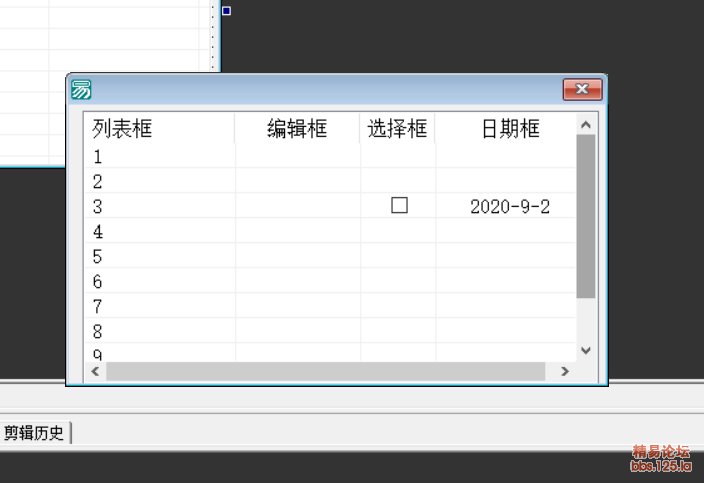Click the vertical scrollbar thumb
Viewport: 704px width, 483px height.
coord(585,216)
